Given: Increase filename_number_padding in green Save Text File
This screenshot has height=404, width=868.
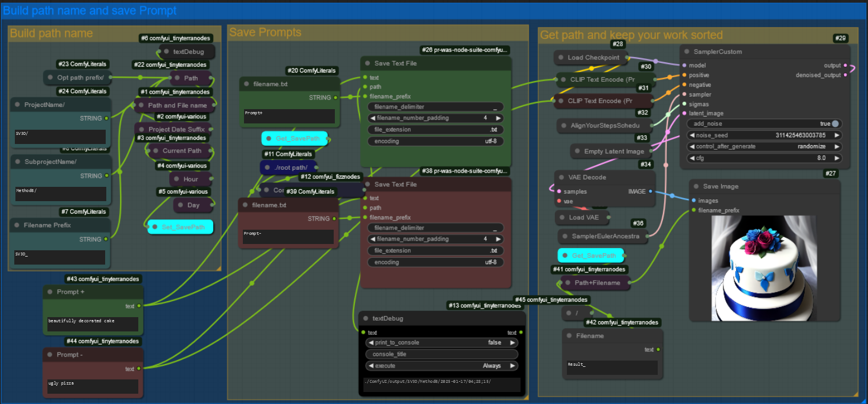Looking at the screenshot, I should [x=498, y=118].
